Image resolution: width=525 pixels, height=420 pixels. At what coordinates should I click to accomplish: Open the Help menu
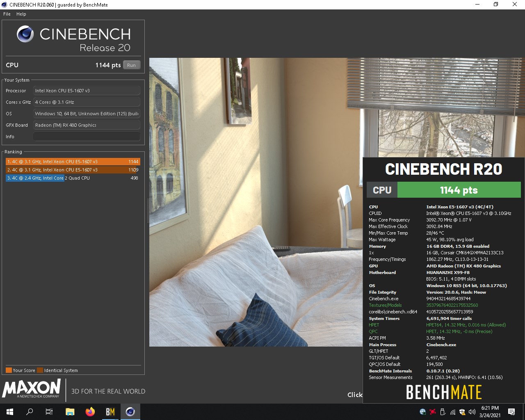pos(21,14)
